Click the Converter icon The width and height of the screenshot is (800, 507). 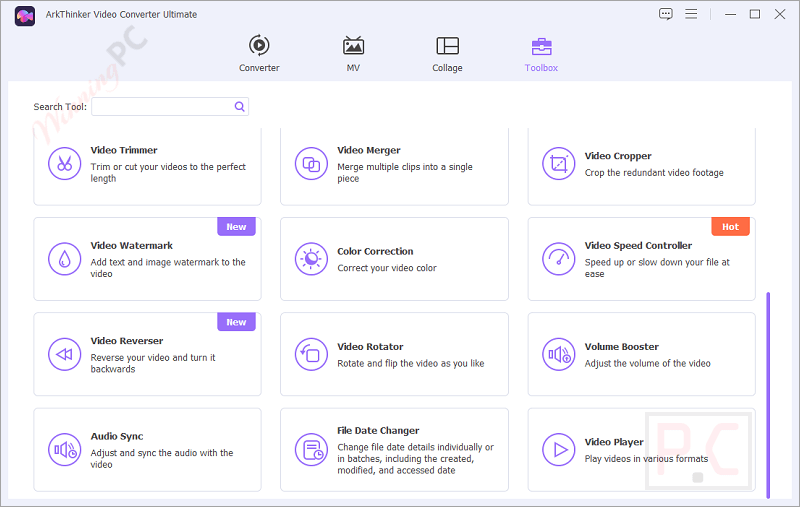pos(259,45)
